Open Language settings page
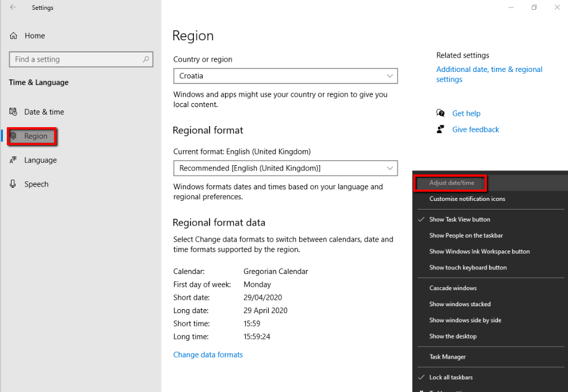This screenshot has width=568, height=392. point(40,160)
